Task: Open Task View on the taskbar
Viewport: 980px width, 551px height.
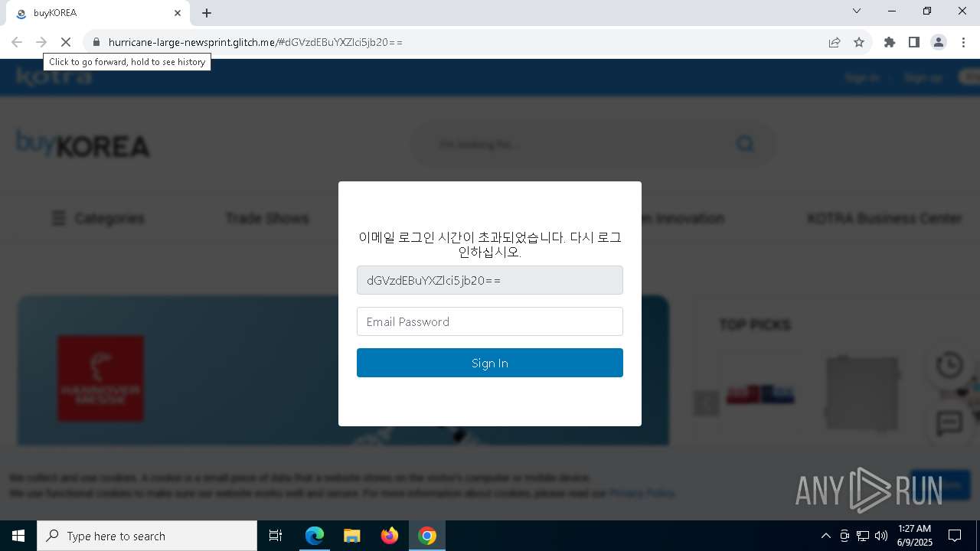Action: (276, 536)
